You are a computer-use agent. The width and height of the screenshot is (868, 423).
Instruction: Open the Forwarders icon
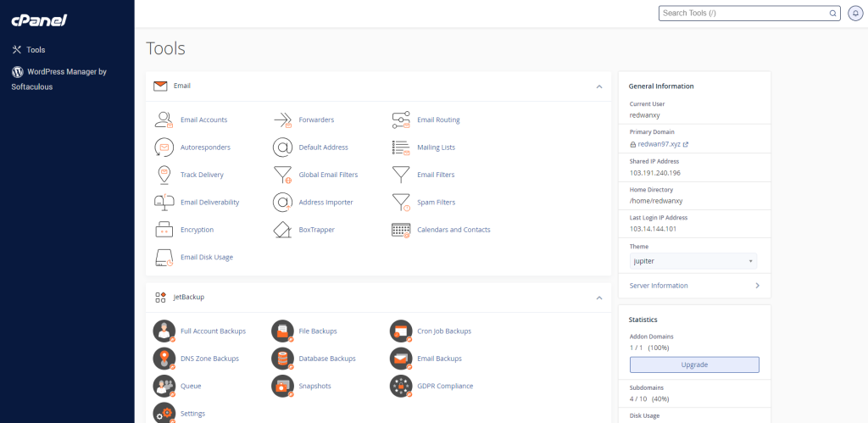[x=282, y=120]
